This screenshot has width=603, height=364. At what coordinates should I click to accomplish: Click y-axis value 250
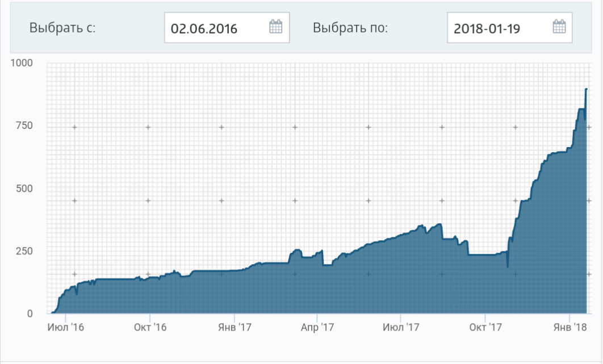point(24,251)
